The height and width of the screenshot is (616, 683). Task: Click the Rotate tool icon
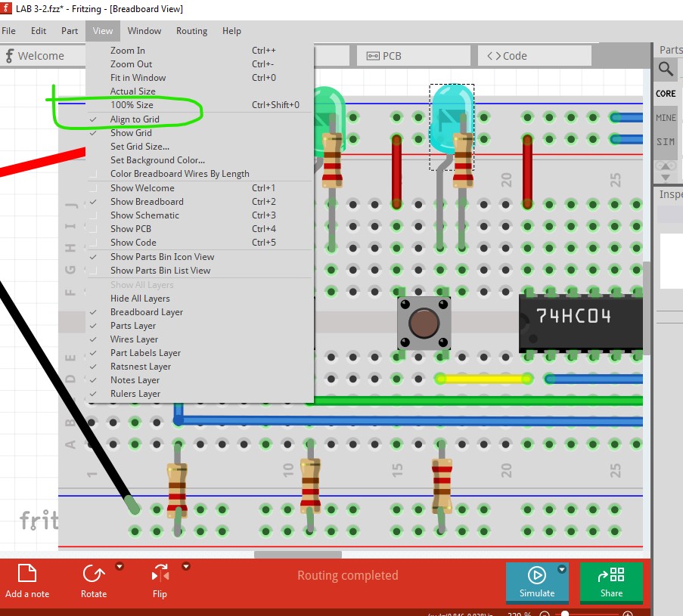[x=94, y=574]
